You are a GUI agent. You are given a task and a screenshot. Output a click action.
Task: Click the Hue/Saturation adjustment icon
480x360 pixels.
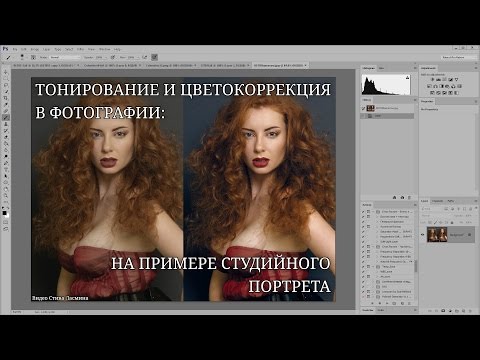pos(430,86)
